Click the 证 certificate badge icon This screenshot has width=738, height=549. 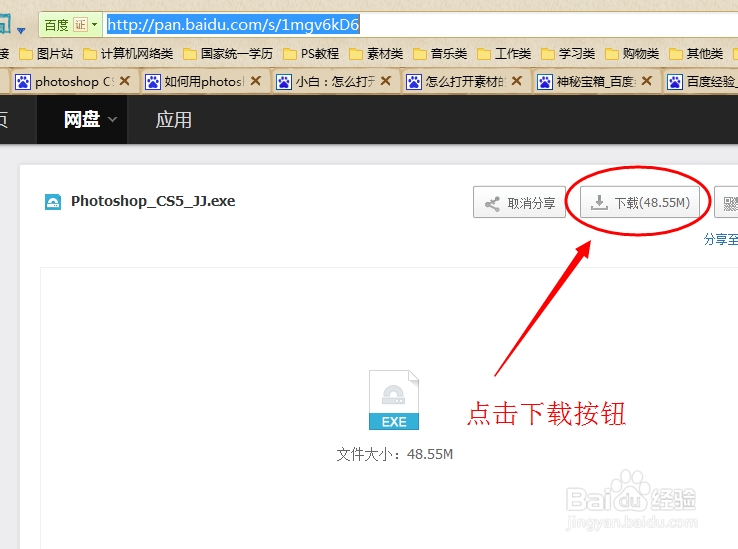[x=80, y=24]
